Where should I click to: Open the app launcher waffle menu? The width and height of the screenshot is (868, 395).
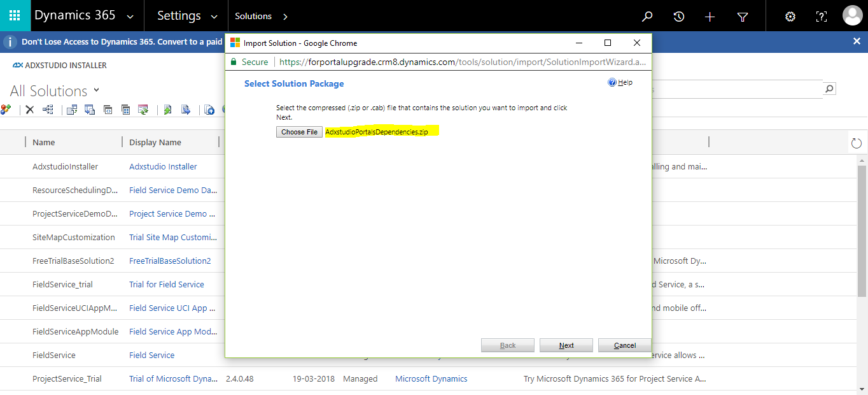click(x=15, y=16)
